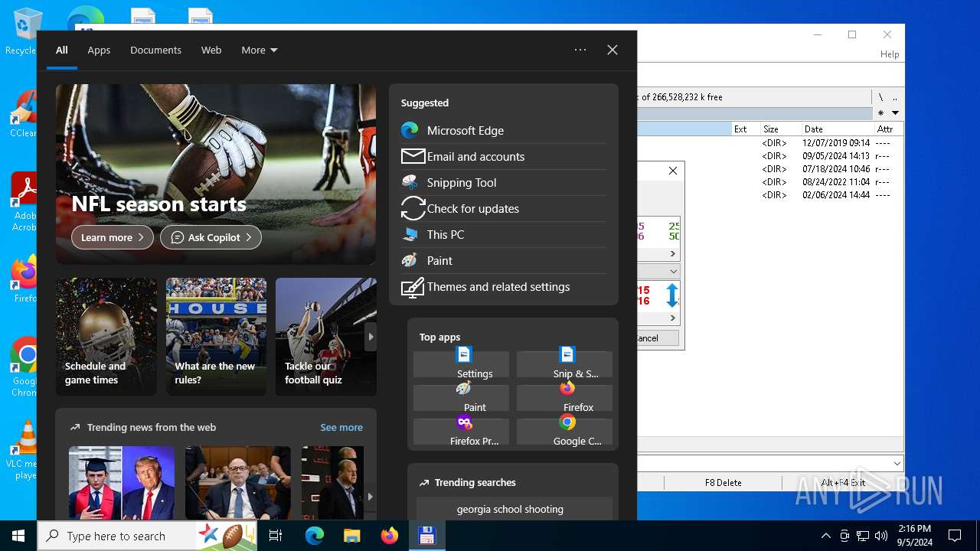Image resolution: width=980 pixels, height=551 pixels.
Task: Open Firefox tile in Top apps
Action: 564,398
